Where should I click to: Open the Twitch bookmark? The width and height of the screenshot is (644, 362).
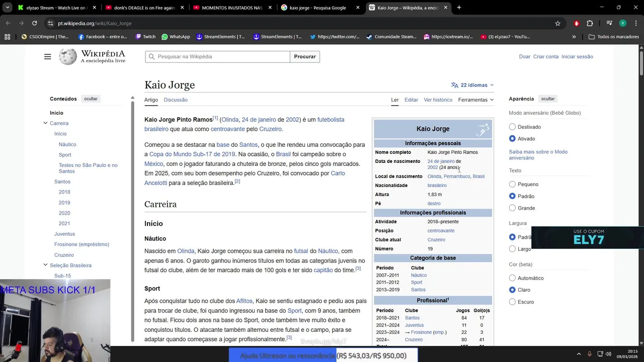click(x=145, y=37)
